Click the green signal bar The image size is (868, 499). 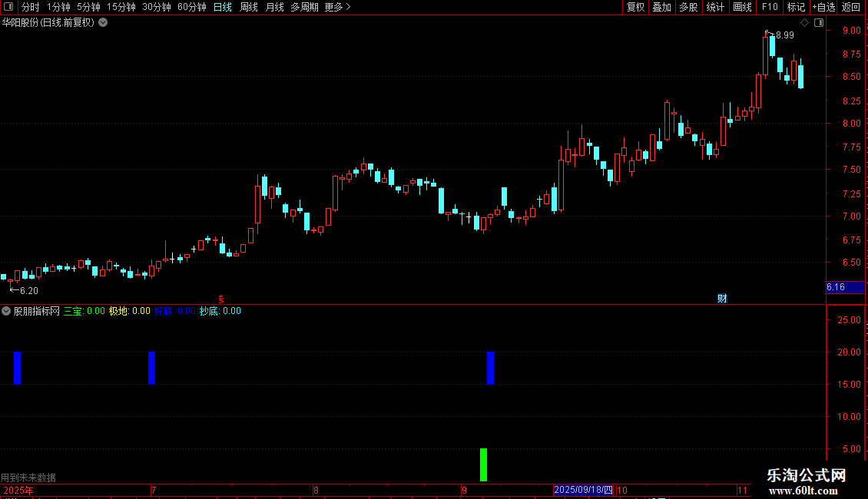[483, 464]
